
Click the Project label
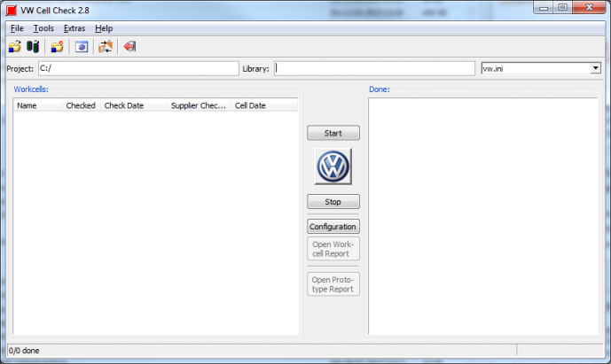point(20,69)
